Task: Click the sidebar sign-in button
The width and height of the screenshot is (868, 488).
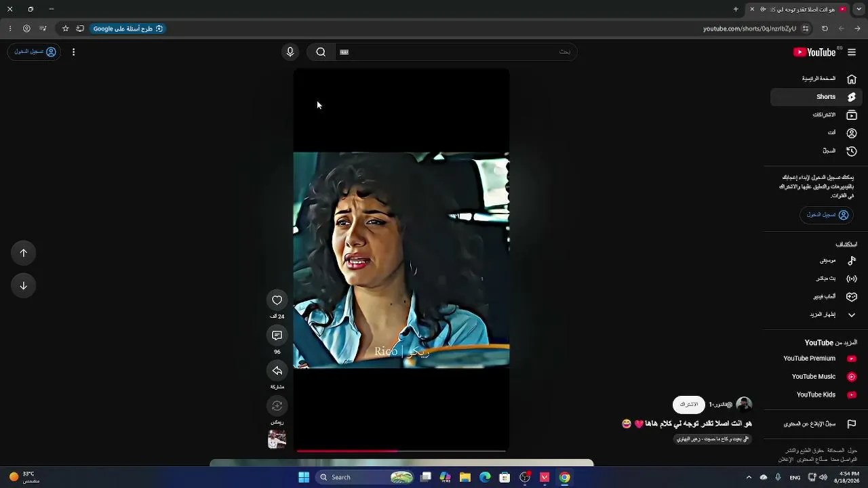Action: click(827, 215)
